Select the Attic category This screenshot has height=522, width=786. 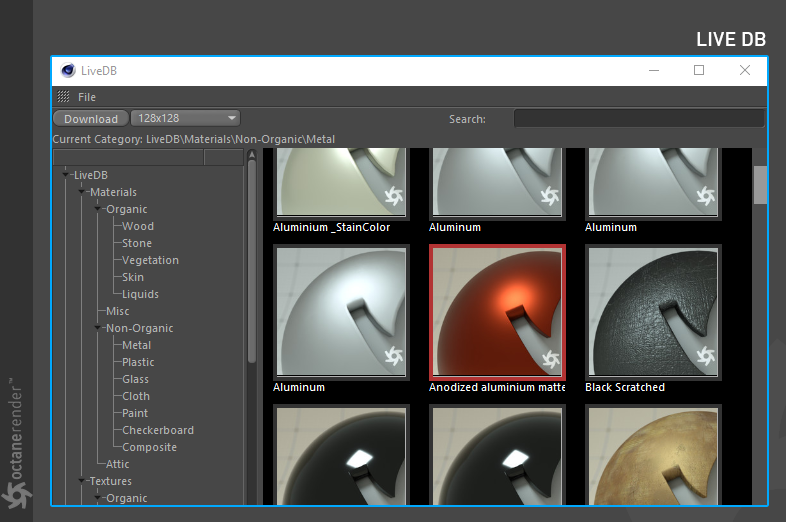(117, 464)
